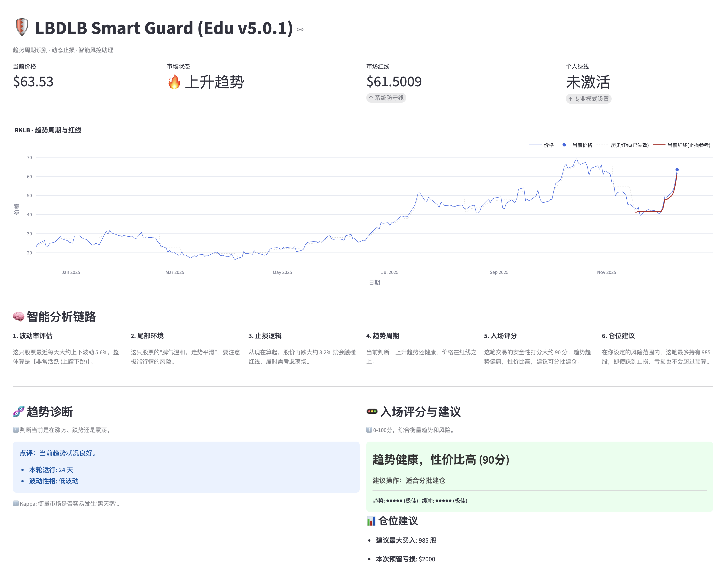The image size is (728, 569).
Task: Click the info icon before 0-100分 caption
Action: pos(369,430)
